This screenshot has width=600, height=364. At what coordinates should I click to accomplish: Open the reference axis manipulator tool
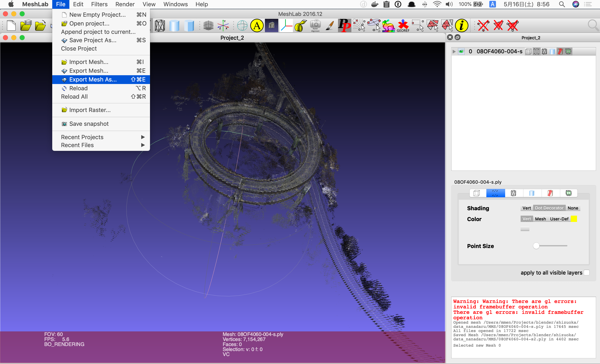pos(286,25)
